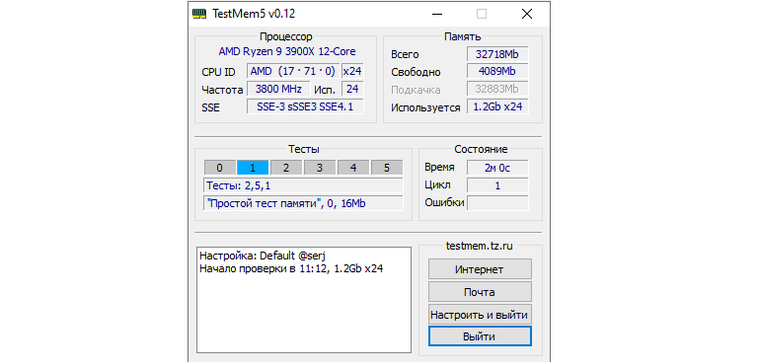760x362 pixels.
Task: Click the CPU ID label
Action: pyautogui.click(x=218, y=72)
